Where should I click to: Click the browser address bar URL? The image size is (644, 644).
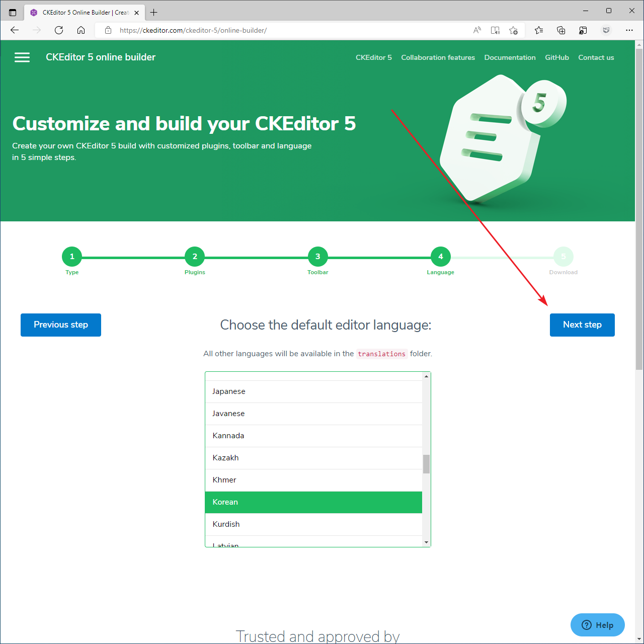tap(193, 30)
